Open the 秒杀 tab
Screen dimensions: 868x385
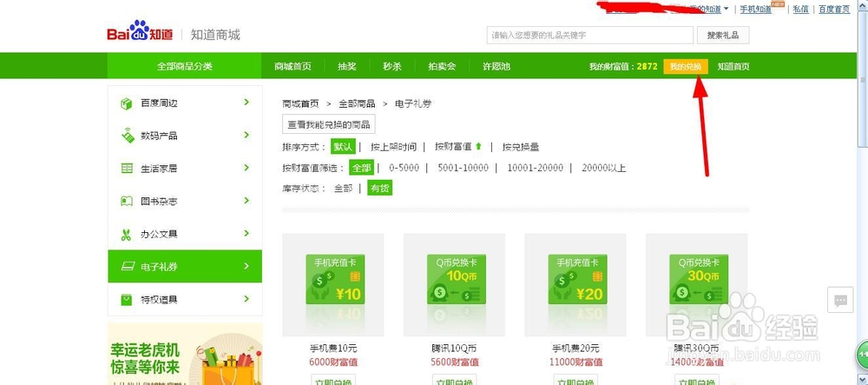tap(392, 66)
